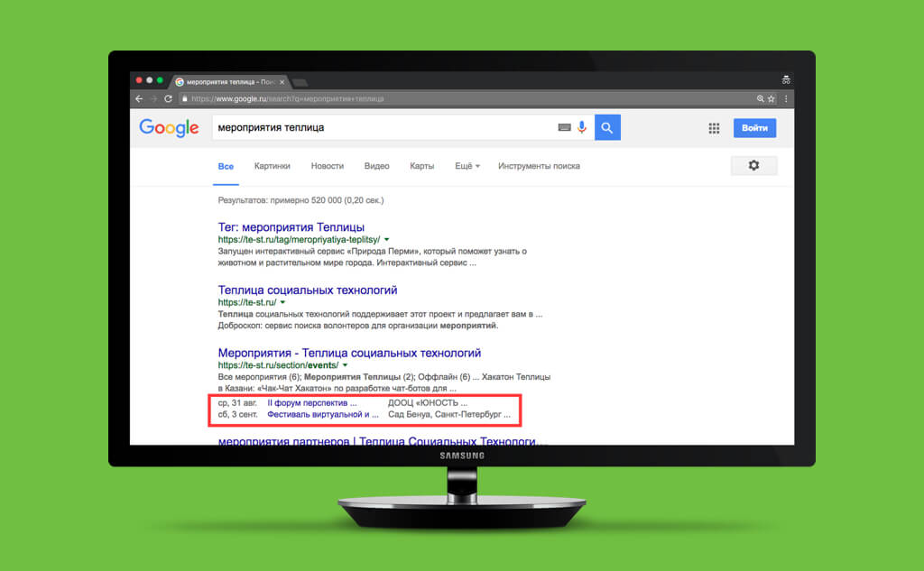The width and height of the screenshot is (924, 571).
Task: Switch to the Картинки tab
Action: click(x=273, y=166)
